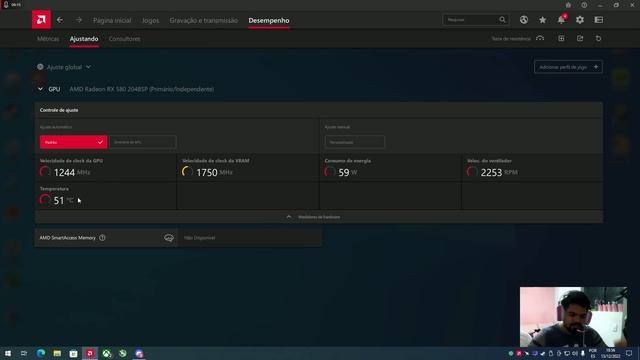Collapse the hardware monitors section
This screenshot has height=360, width=640.
(318, 217)
